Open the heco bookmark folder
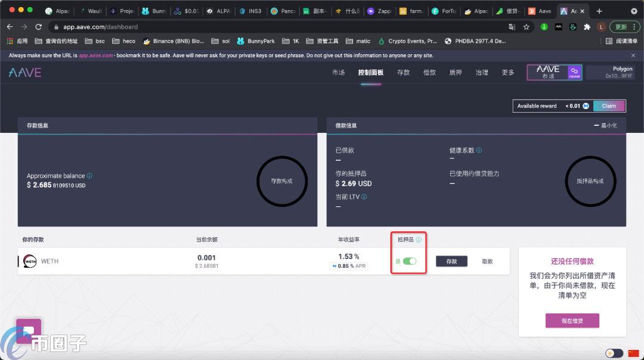This screenshot has width=644, height=360. (123, 41)
